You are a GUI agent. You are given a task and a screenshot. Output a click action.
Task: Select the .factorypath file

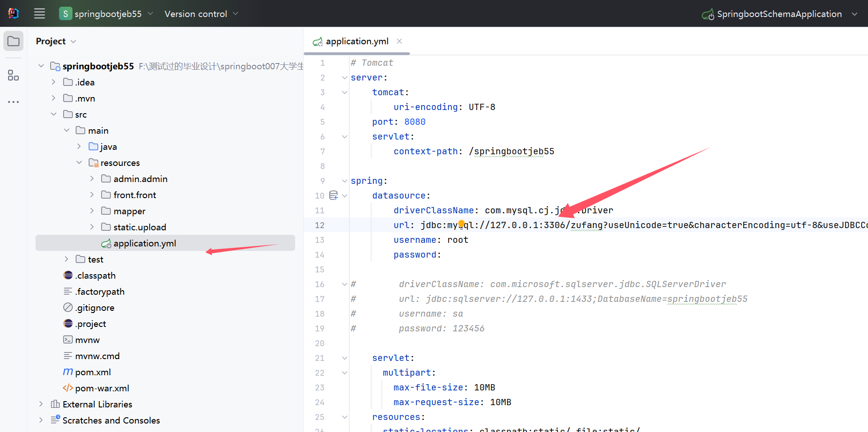[100, 292]
